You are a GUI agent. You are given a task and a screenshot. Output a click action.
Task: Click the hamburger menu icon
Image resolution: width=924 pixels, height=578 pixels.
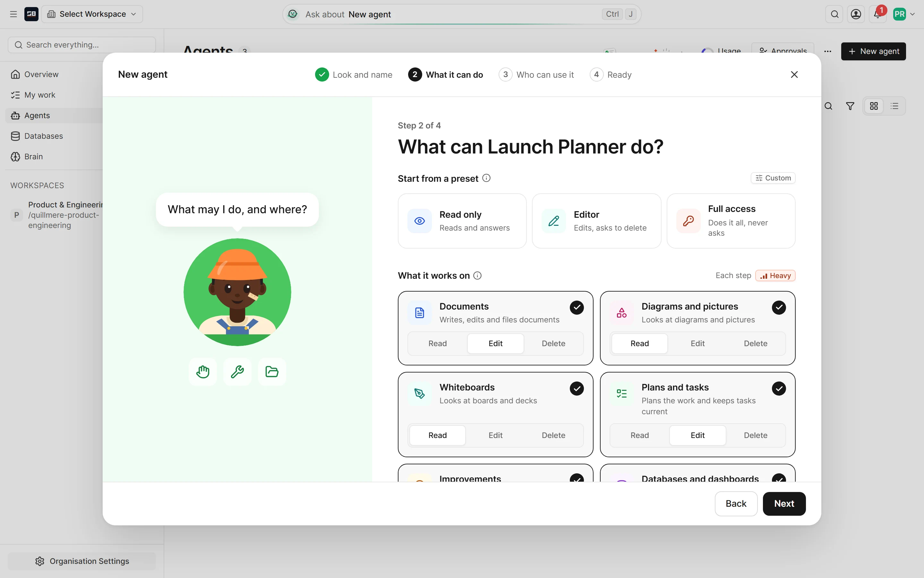coord(13,14)
